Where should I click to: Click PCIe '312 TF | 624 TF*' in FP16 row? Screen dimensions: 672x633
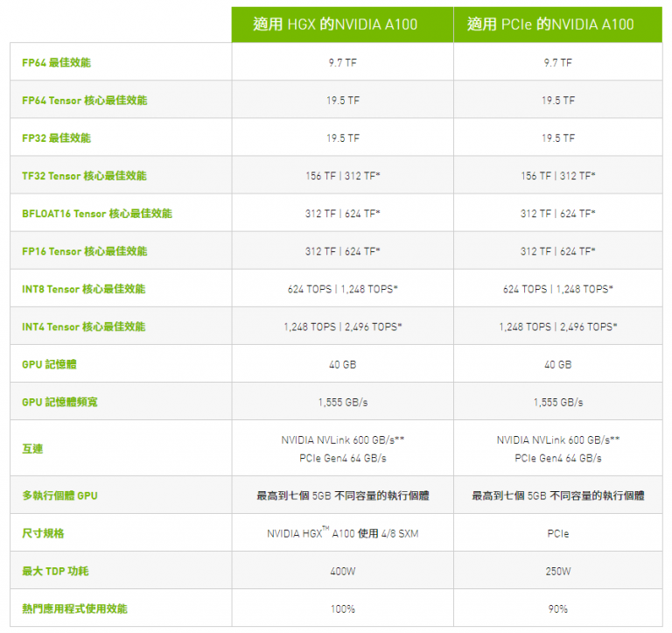pos(558,251)
